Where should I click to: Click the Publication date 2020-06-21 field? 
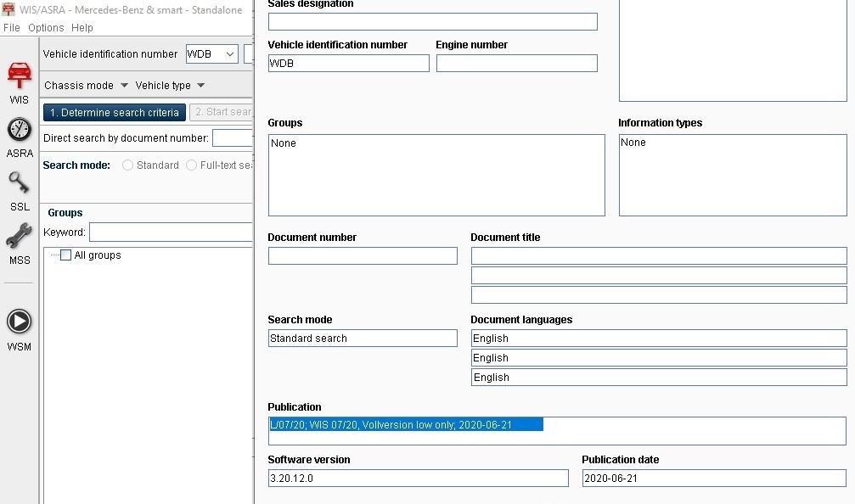click(714, 479)
